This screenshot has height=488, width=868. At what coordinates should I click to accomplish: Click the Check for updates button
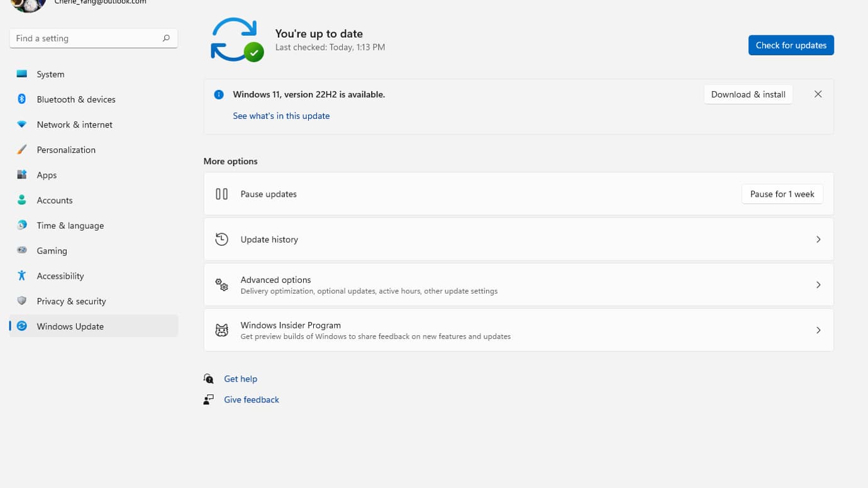coord(791,45)
